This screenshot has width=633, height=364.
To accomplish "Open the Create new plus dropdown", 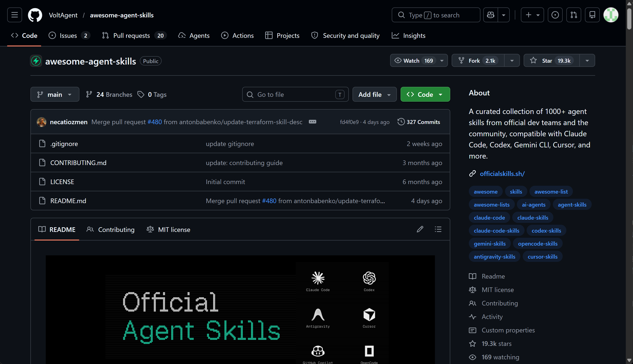I will click(532, 15).
